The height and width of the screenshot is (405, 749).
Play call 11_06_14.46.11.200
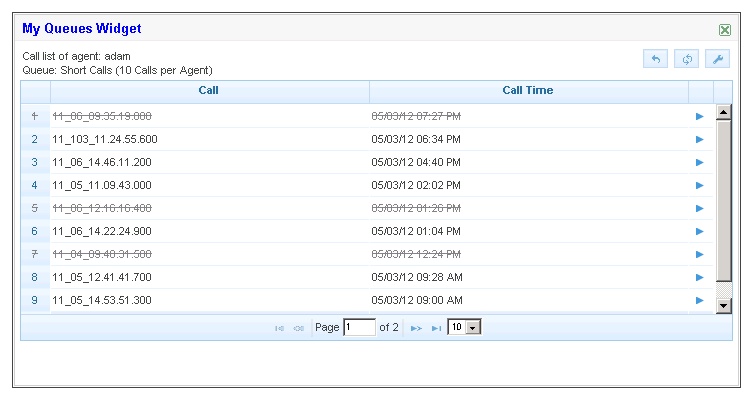tap(700, 162)
